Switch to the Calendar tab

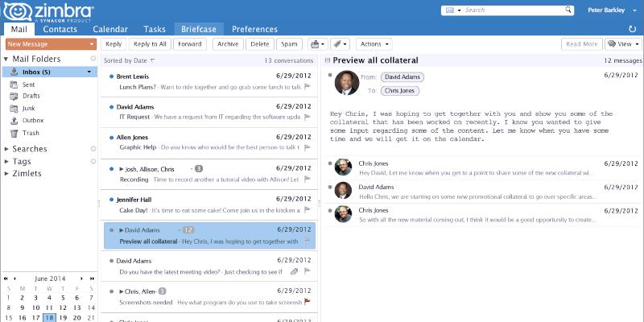(x=110, y=29)
